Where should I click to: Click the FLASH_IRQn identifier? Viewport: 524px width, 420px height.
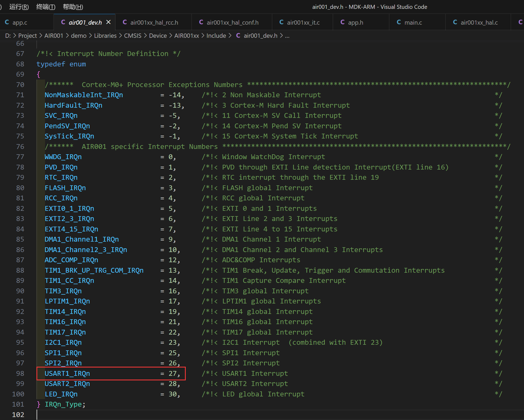tap(65, 188)
